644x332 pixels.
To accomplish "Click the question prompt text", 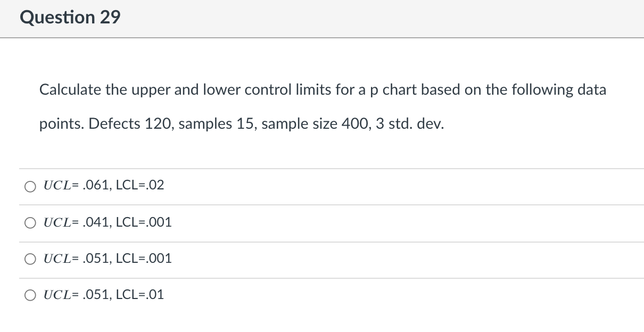I will (322, 106).
